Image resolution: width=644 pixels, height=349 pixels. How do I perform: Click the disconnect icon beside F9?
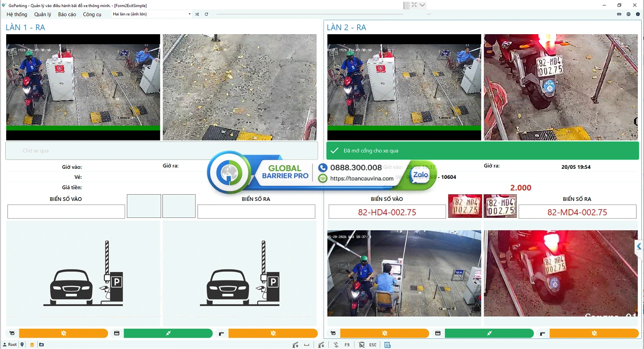[x=336, y=345]
